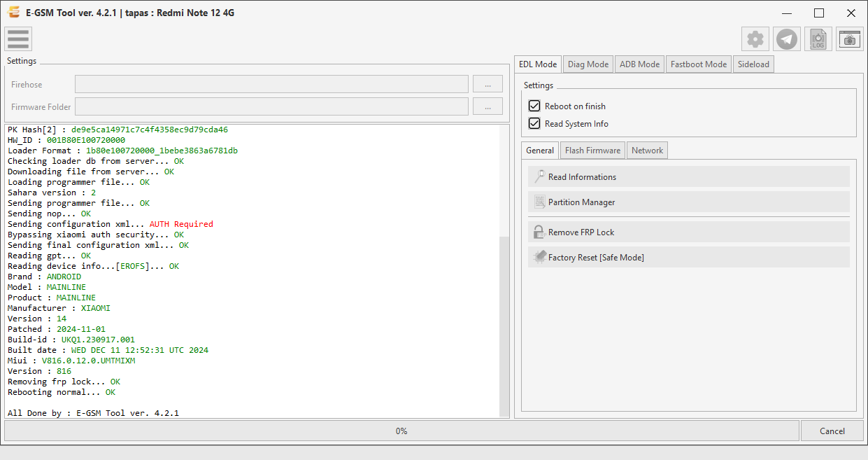Image resolution: width=868 pixels, height=460 pixels.
Task: Toggle the Reboot on finish checkbox
Action: (534, 106)
